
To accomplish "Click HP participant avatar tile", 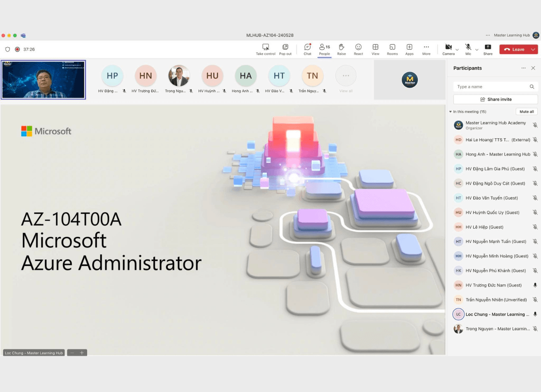I will tap(112, 76).
